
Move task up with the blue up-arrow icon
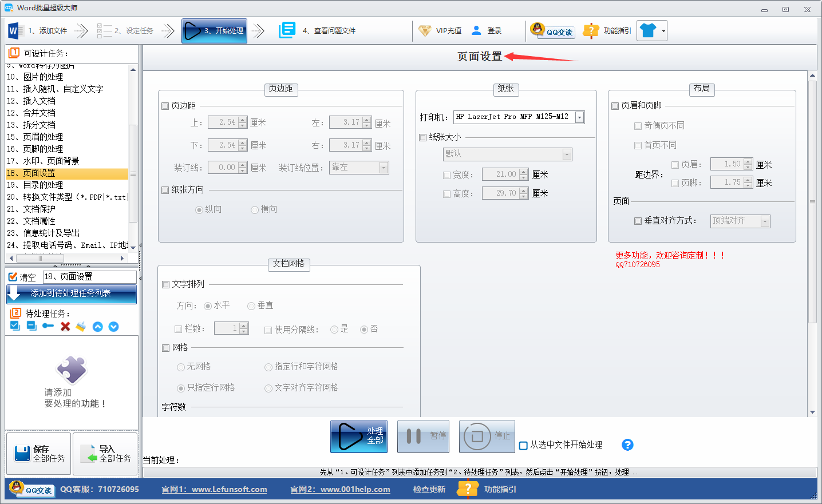(x=97, y=326)
